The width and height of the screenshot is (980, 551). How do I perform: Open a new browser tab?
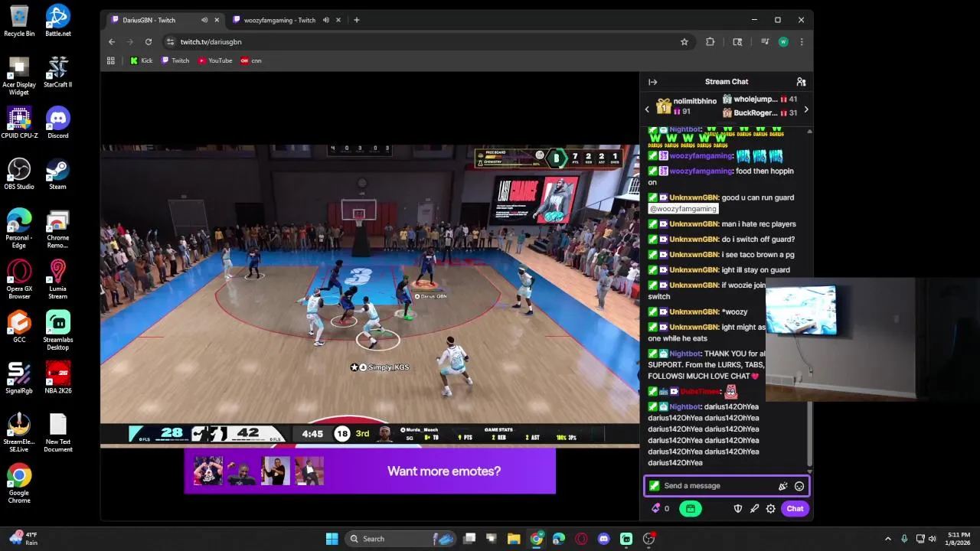pyautogui.click(x=356, y=20)
